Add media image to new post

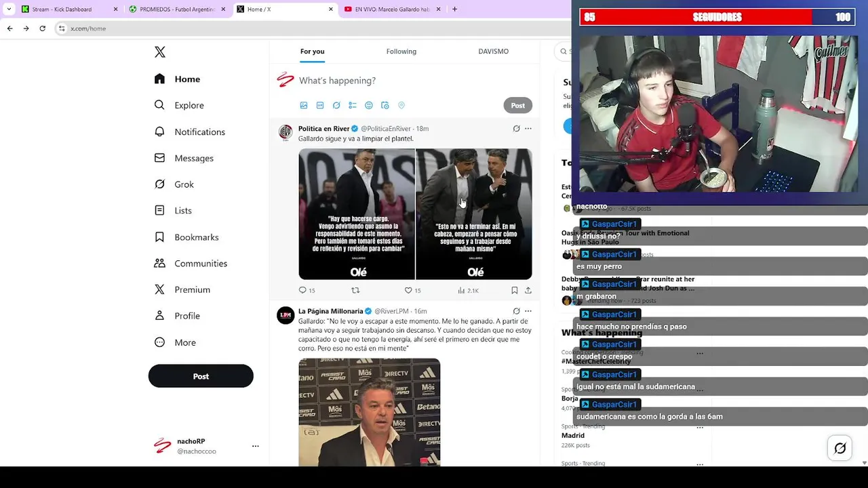pos(304,105)
